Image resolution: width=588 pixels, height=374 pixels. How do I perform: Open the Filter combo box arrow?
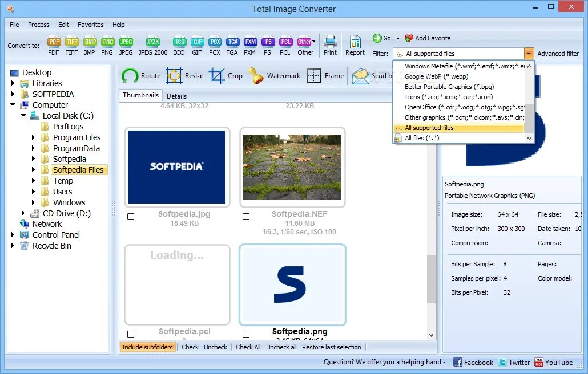(529, 54)
